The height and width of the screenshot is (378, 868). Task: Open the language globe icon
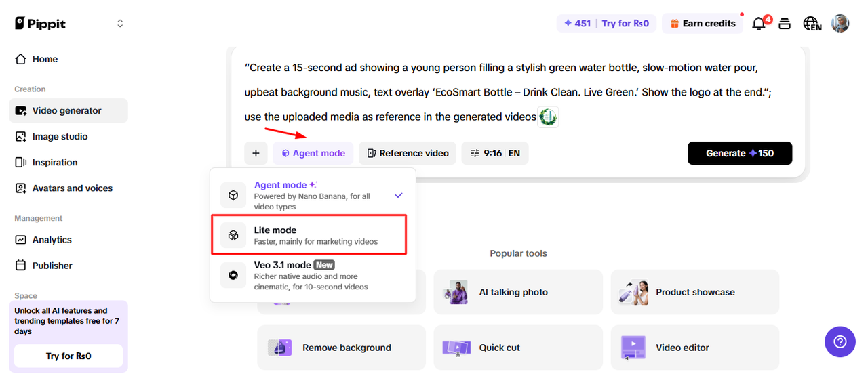tap(812, 24)
